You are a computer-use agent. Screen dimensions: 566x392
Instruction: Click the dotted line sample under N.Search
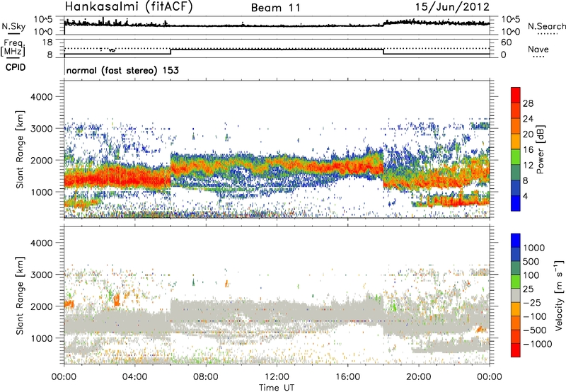[x=548, y=33]
